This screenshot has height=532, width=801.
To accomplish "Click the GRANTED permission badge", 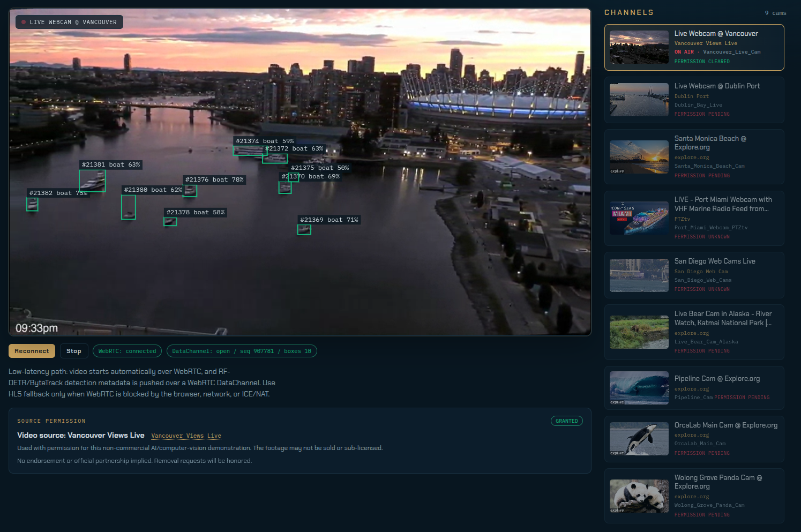I will 566,421.
